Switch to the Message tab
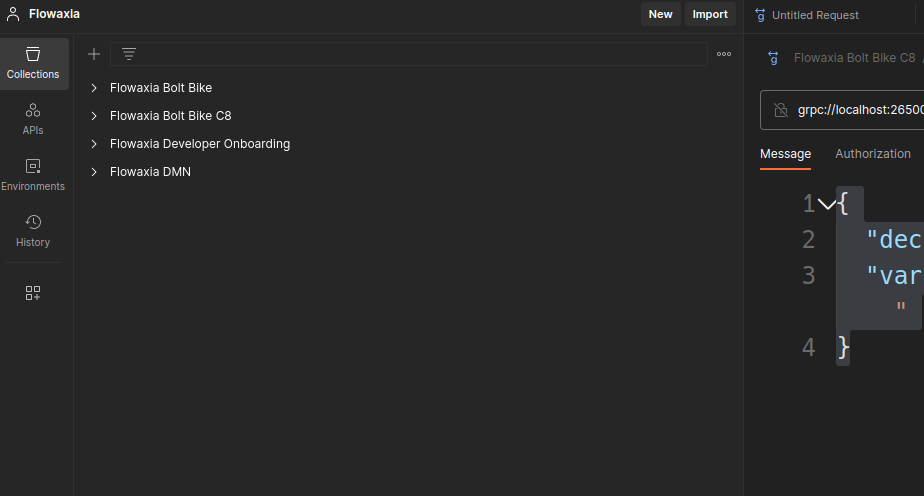The image size is (924, 496). click(x=785, y=154)
